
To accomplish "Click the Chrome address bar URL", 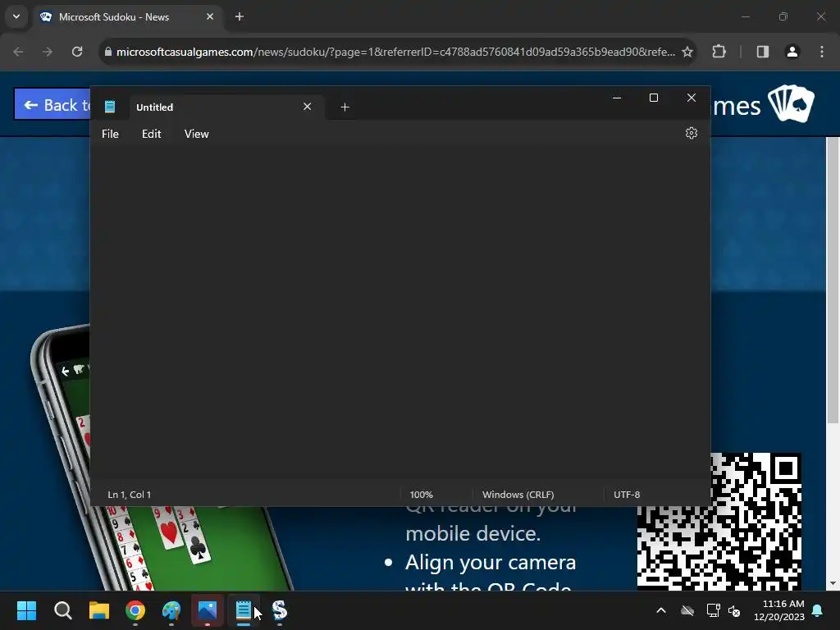I will [395, 52].
